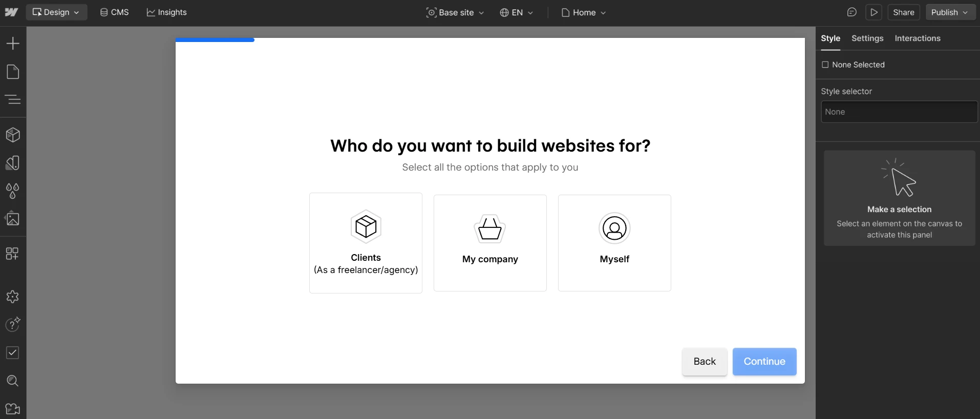Screen dimensions: 980x419
Task: Select the Myself option card
Action: 614,243
